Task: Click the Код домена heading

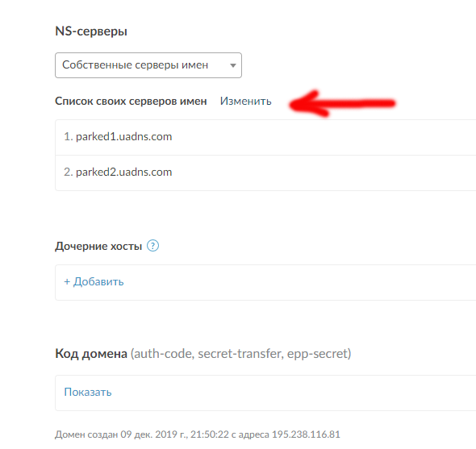Action: click(x=91, y=354)
